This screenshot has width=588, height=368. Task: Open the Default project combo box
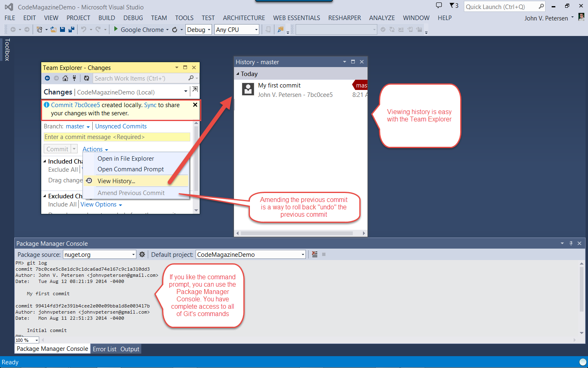[x=251, y=254]
